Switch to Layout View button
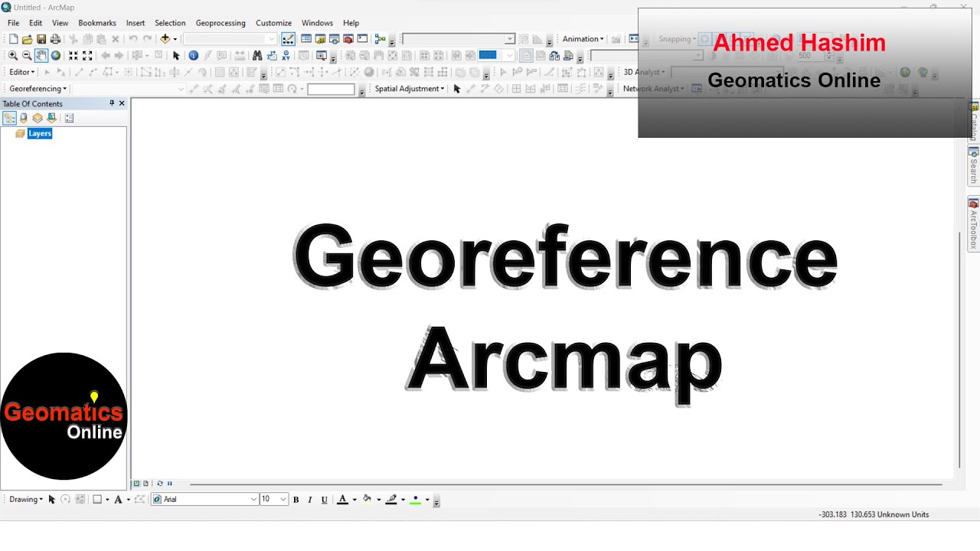 (x=145, y=484)
